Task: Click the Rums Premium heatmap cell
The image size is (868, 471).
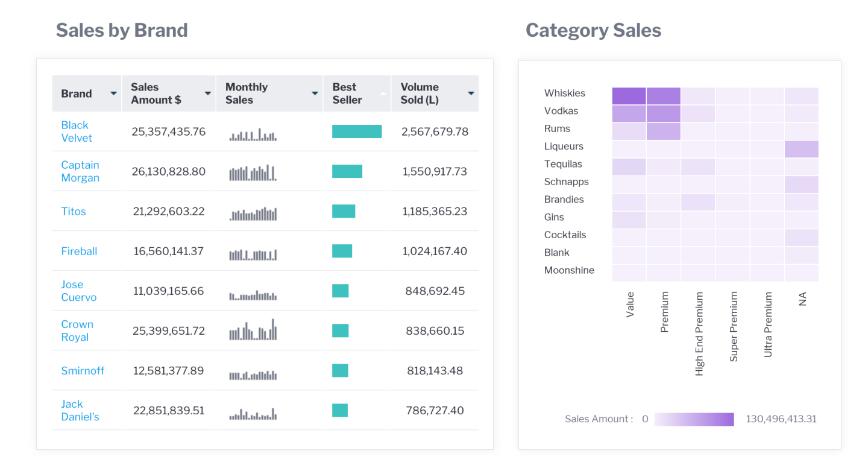Action: 663,131
